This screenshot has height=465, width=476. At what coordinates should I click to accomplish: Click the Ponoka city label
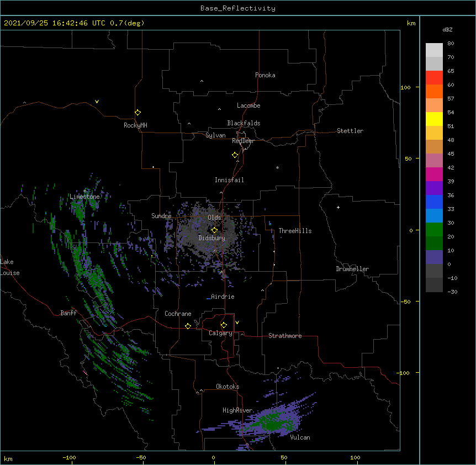coord(265,75)
